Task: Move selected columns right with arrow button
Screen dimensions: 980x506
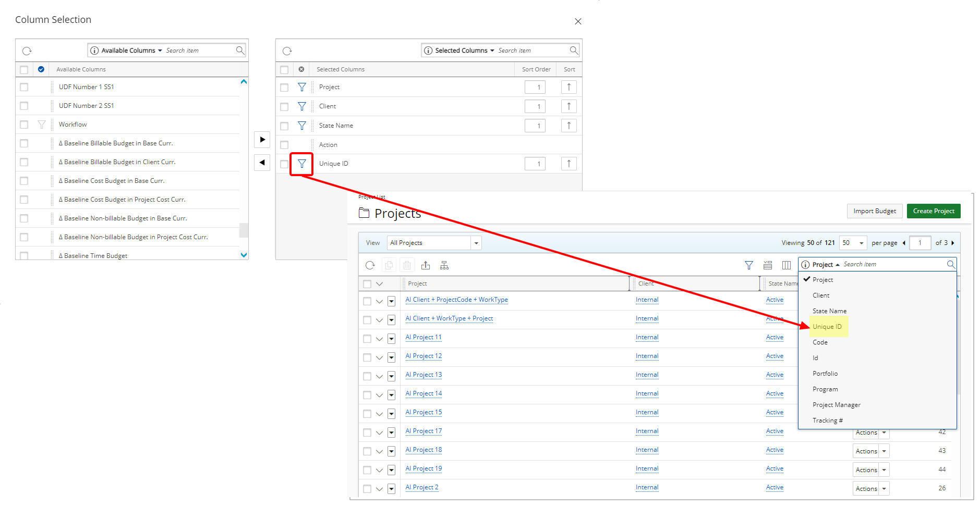Action: 262,140
